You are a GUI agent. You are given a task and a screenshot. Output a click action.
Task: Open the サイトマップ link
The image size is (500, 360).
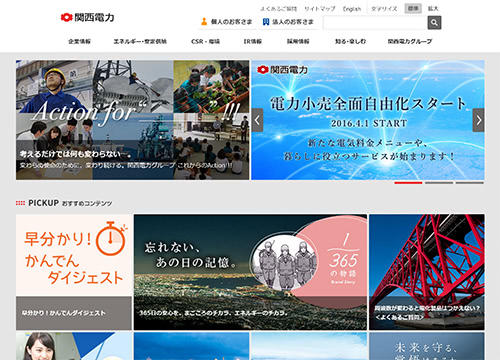click(x=320, y=9)
